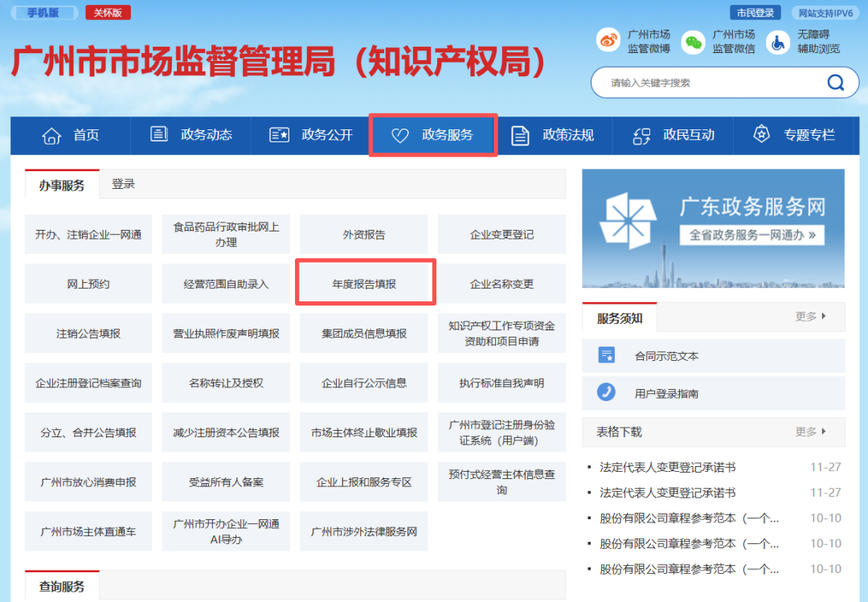Open the 集团成员信息填报 service
Image resolution: width=868 pixels, height=602 pixels.
point(364,333)
